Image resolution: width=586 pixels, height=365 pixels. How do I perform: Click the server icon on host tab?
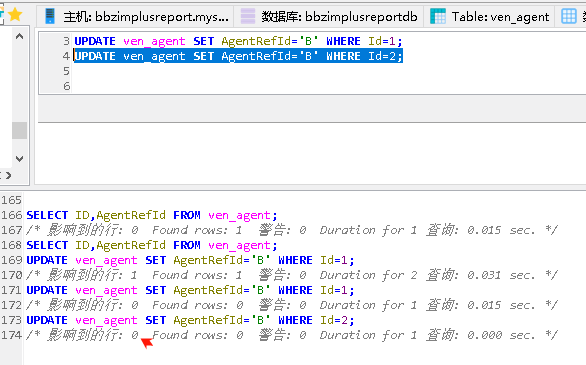click(x=50, y=16)
